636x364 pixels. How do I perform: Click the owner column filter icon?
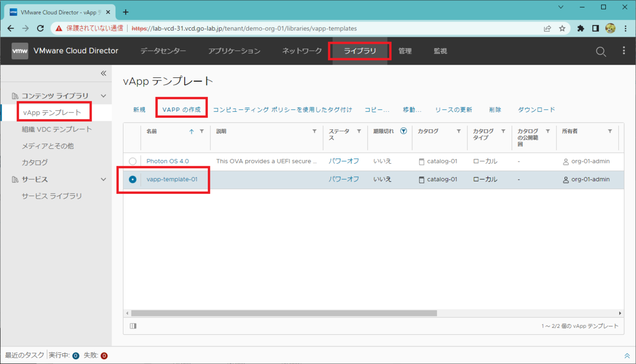click(x=610, y=131)
